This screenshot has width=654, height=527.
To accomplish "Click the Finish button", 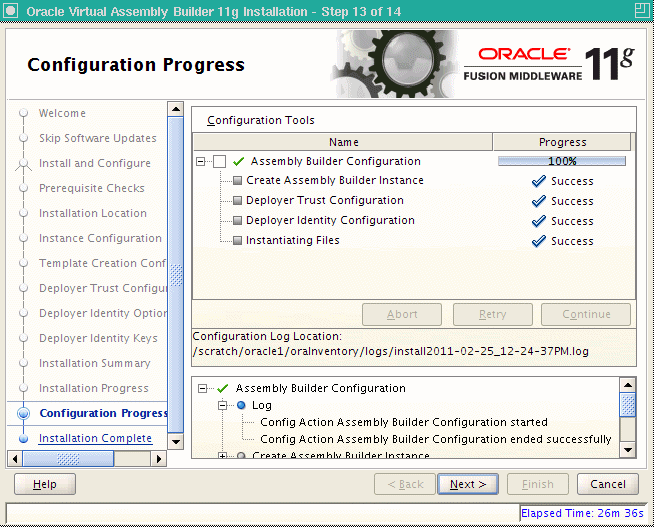I will coord(538,484).
